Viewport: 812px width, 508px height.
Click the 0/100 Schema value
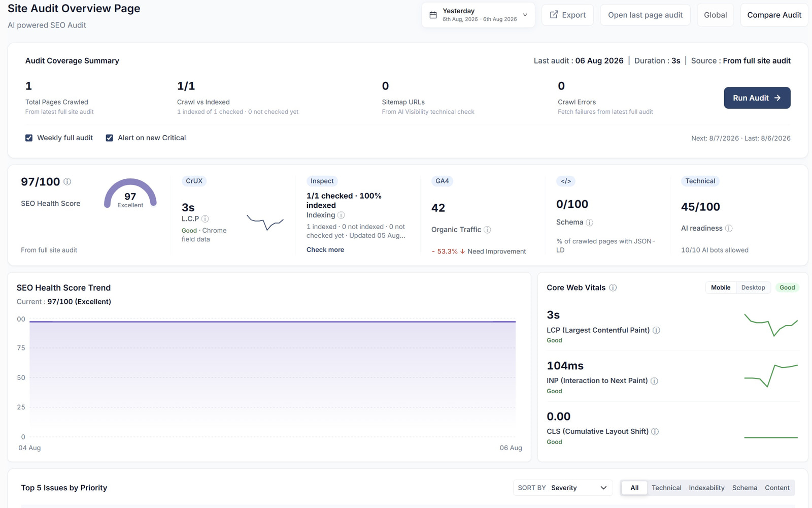coord(572,204)
